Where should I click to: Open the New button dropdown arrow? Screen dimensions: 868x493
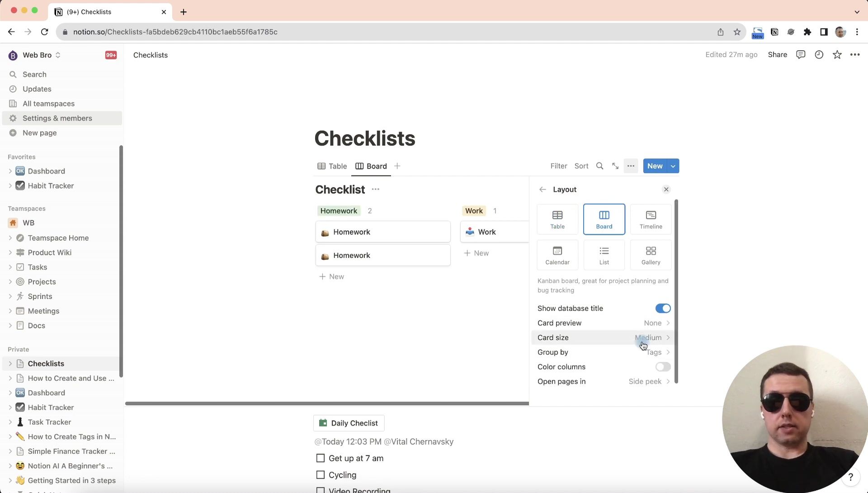[673, 166]
